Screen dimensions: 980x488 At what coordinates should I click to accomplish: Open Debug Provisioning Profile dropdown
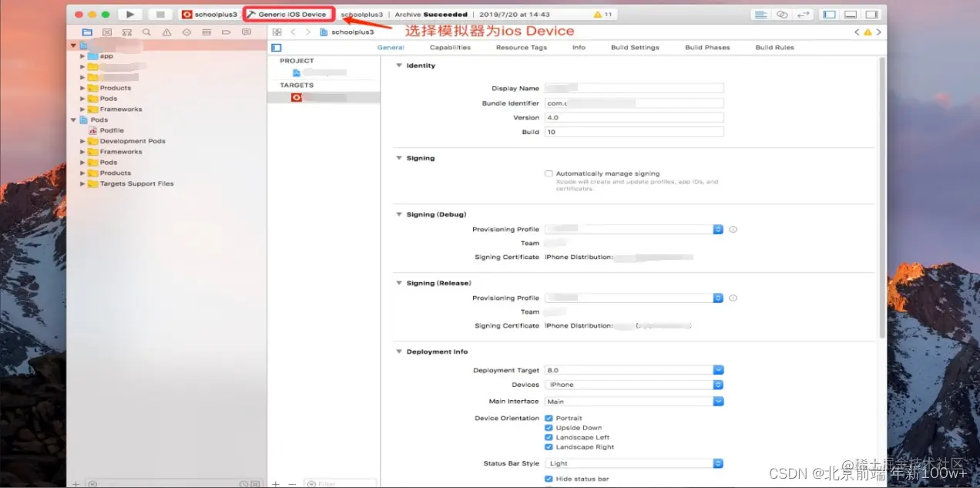click(x=634, y=230)
